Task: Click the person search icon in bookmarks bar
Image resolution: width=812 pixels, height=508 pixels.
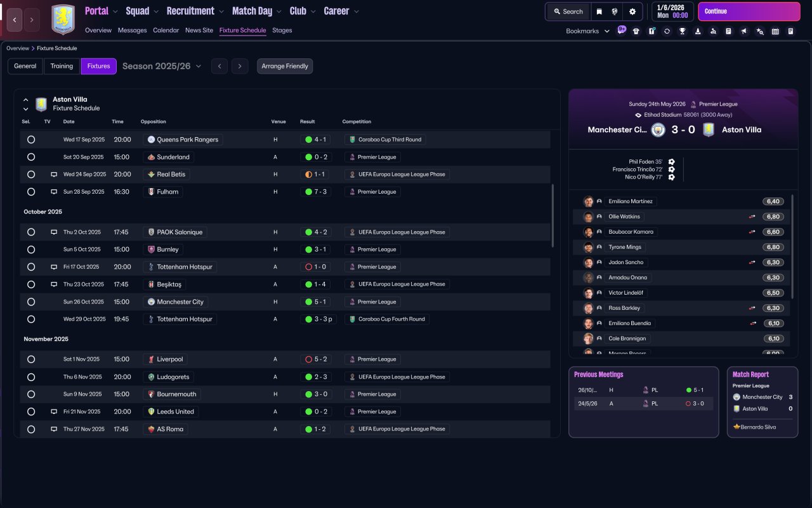Action: (713, 31)
